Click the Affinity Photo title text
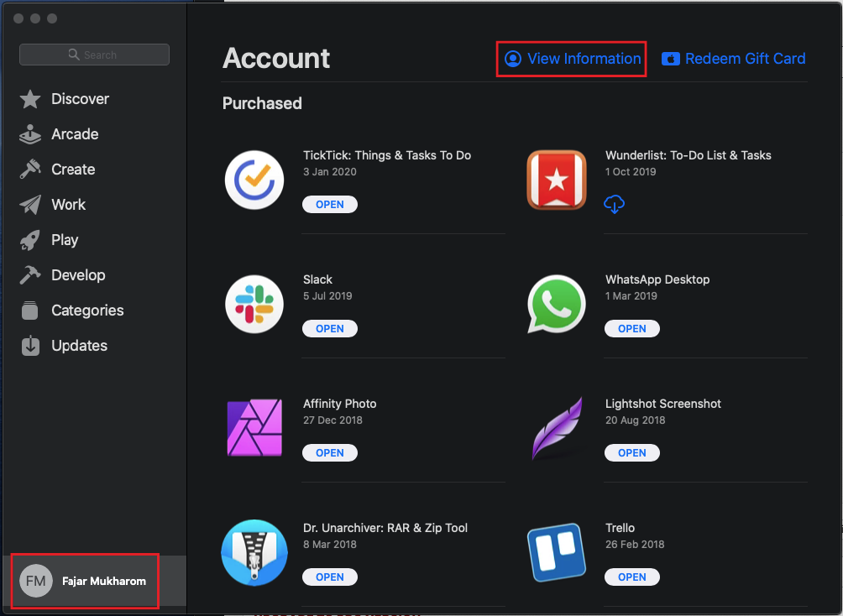Screen dimensions: 843x616 (340, 404)
